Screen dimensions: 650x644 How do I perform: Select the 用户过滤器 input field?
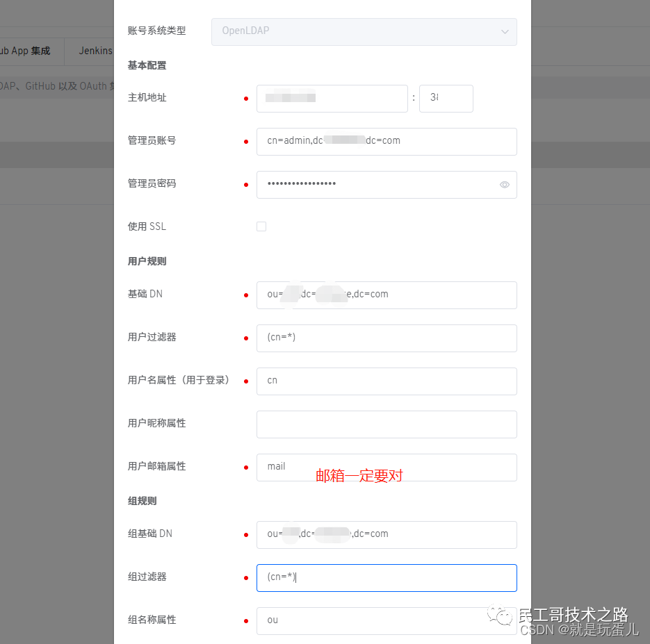point(386,338)
